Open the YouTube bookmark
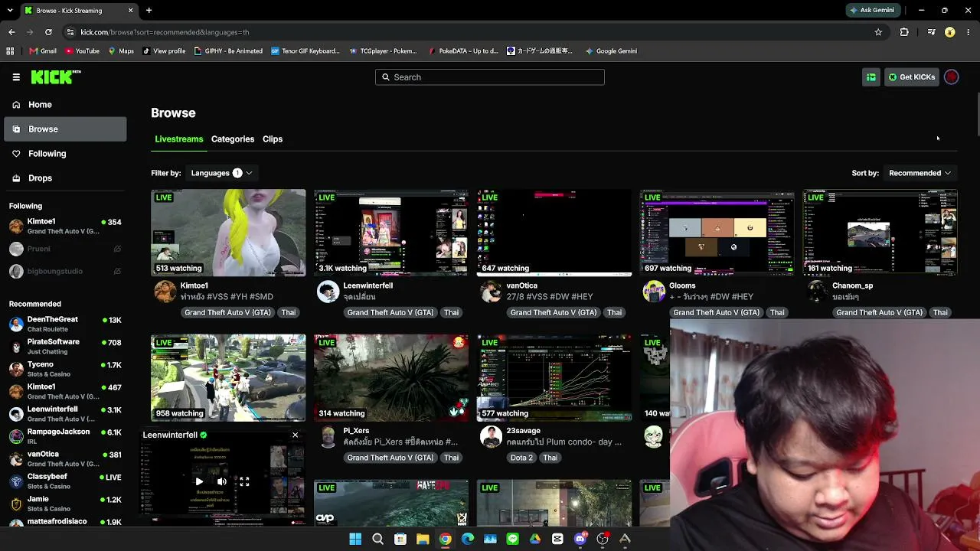This screenshot has height=551, width=980. pos(82,51)
